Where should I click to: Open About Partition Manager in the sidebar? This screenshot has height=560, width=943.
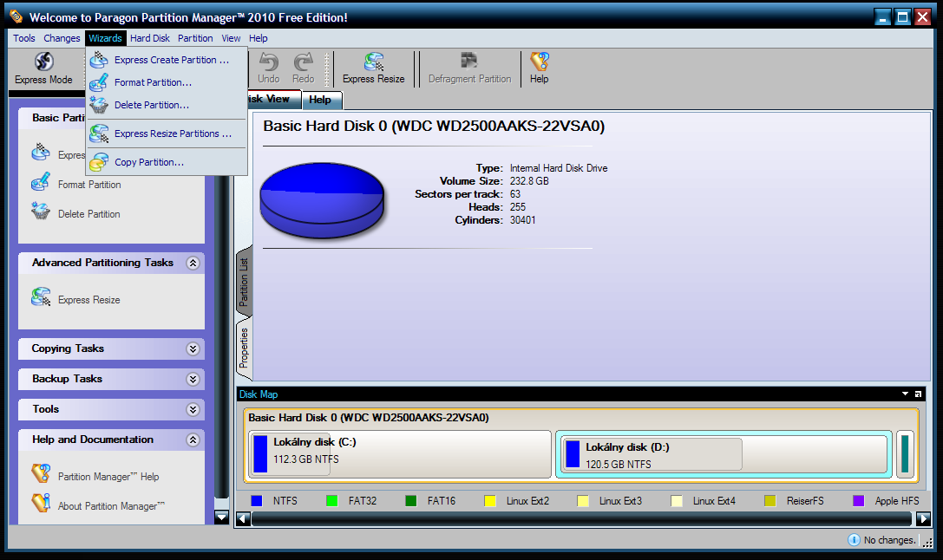[110, 506]
